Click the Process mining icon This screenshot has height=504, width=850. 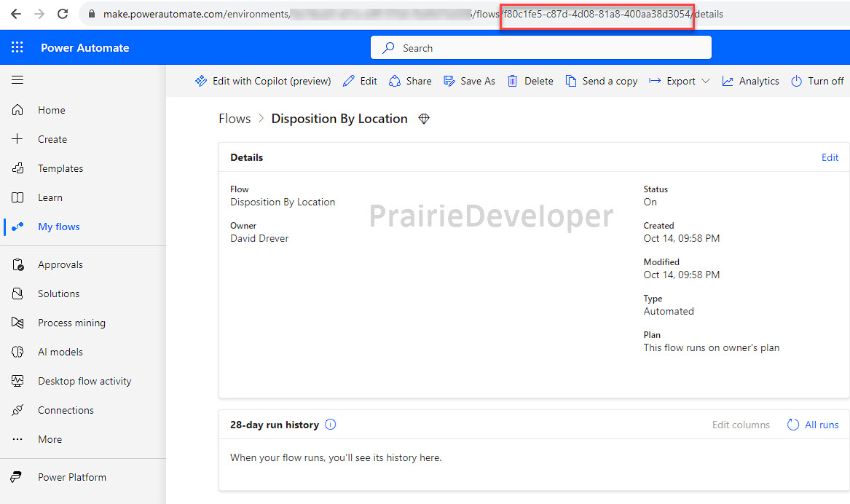coord(17,323)
